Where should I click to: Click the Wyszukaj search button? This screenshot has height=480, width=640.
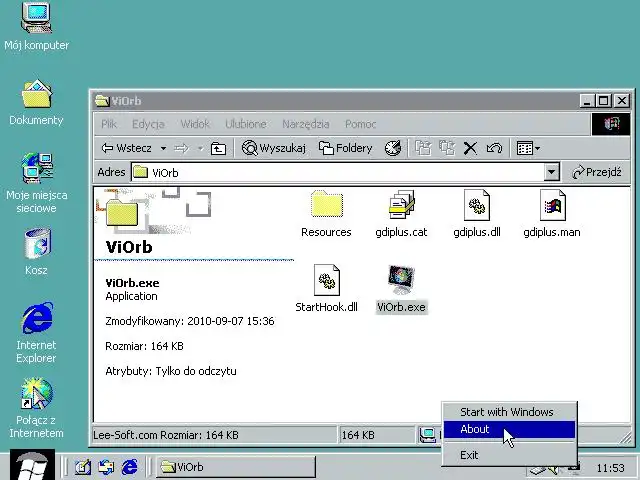(273, 148)
